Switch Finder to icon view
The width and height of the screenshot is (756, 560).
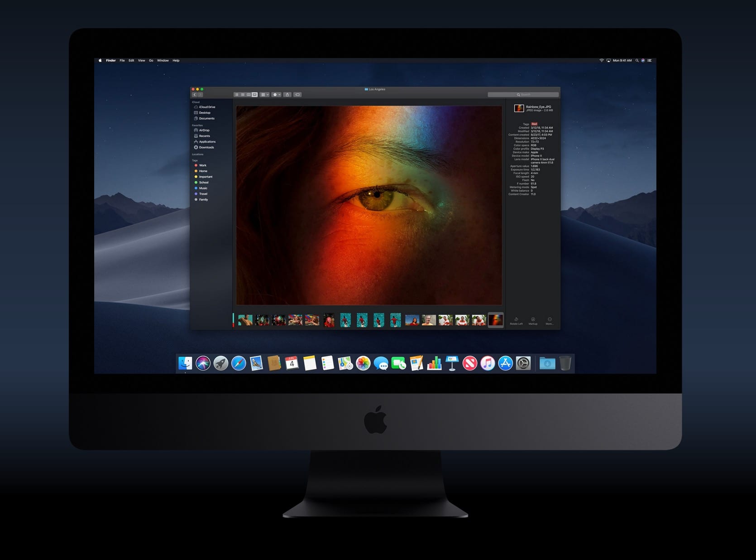coord(237,95)
